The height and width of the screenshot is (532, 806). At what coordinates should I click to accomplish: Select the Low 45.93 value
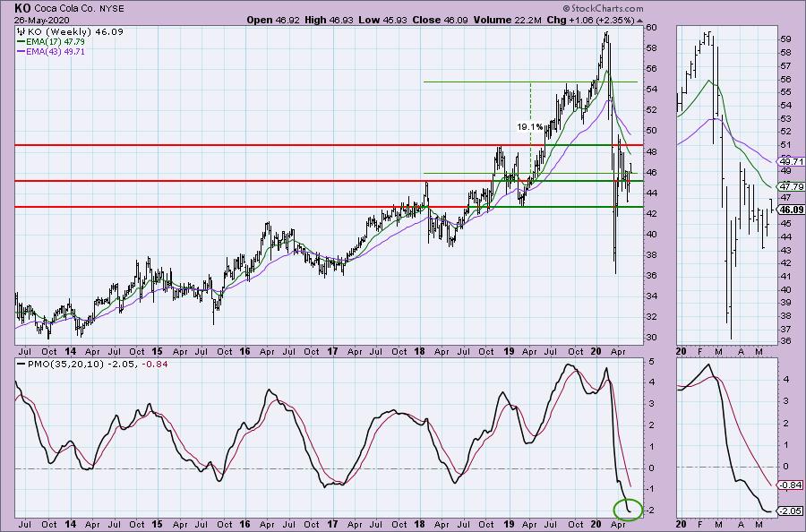coord(383,20)
